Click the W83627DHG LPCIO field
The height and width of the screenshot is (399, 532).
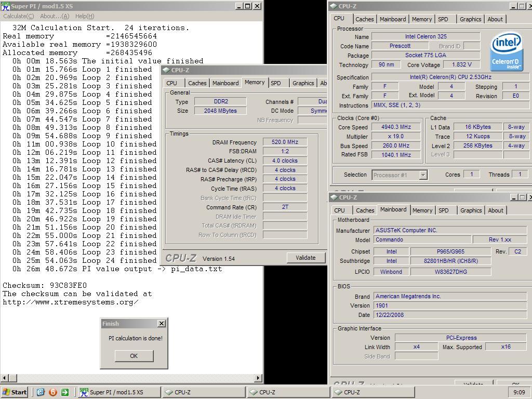coord(450,272)
